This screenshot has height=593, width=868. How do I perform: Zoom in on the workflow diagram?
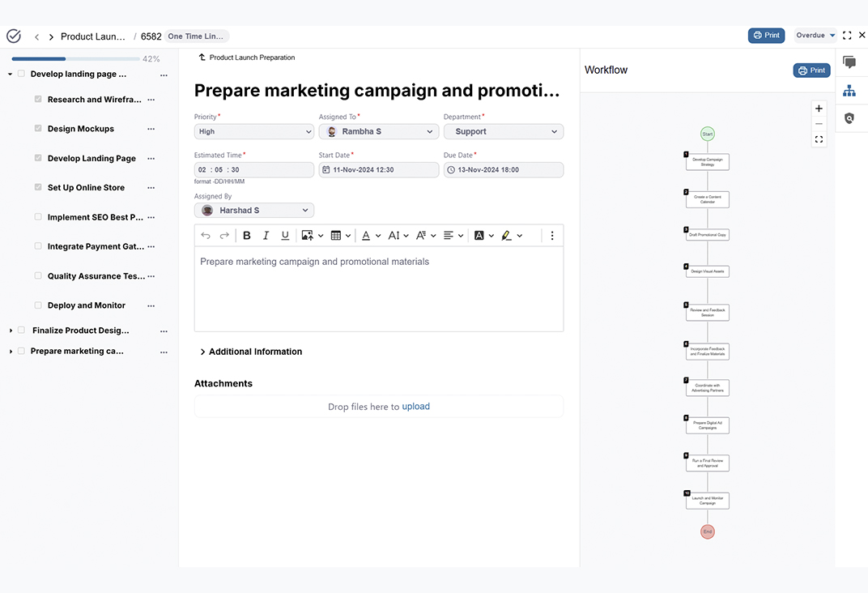pos(819,109)
